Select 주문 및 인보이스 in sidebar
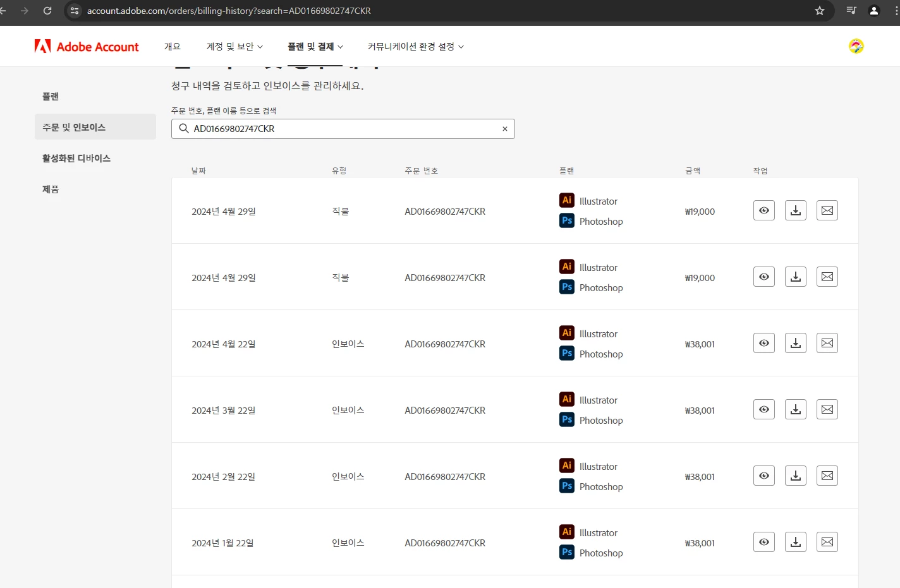Viewport: 900px width, 588px height. click(95, 127)
